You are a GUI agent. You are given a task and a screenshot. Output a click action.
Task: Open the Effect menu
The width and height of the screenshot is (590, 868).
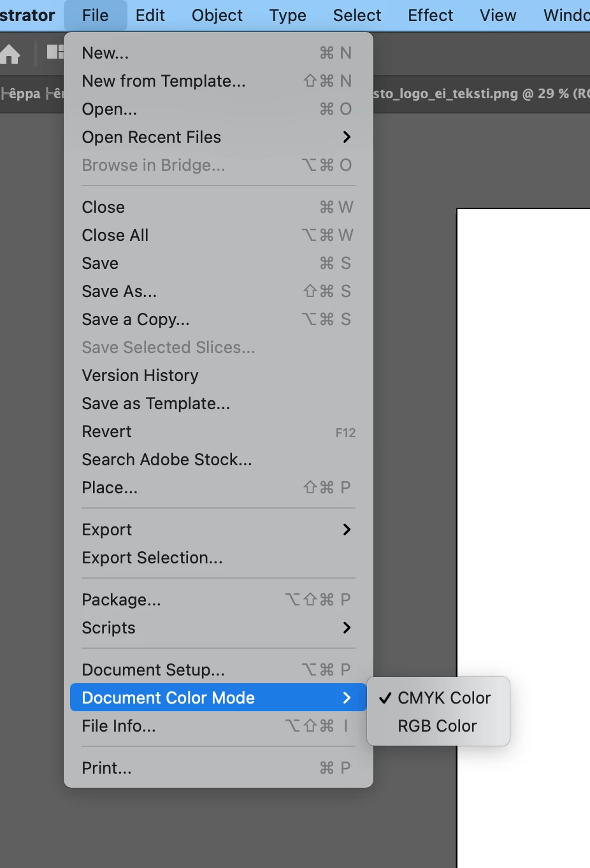click(431, 15)
